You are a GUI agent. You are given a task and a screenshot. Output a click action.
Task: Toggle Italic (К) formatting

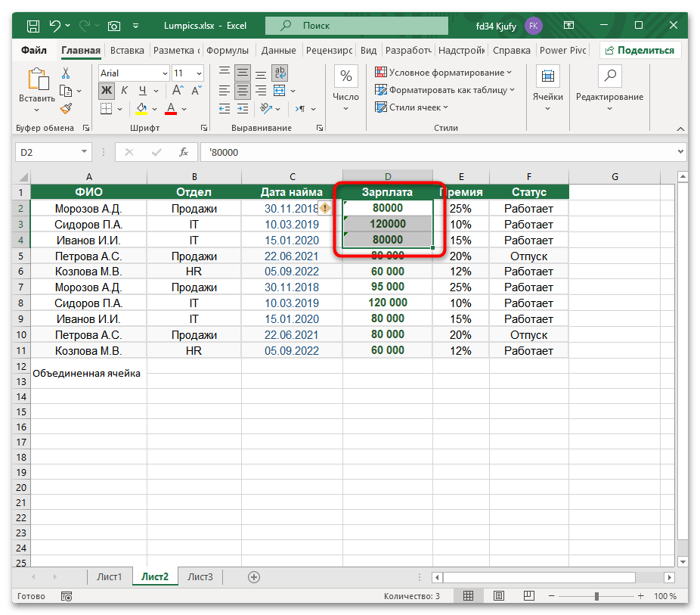coord(125,91)
